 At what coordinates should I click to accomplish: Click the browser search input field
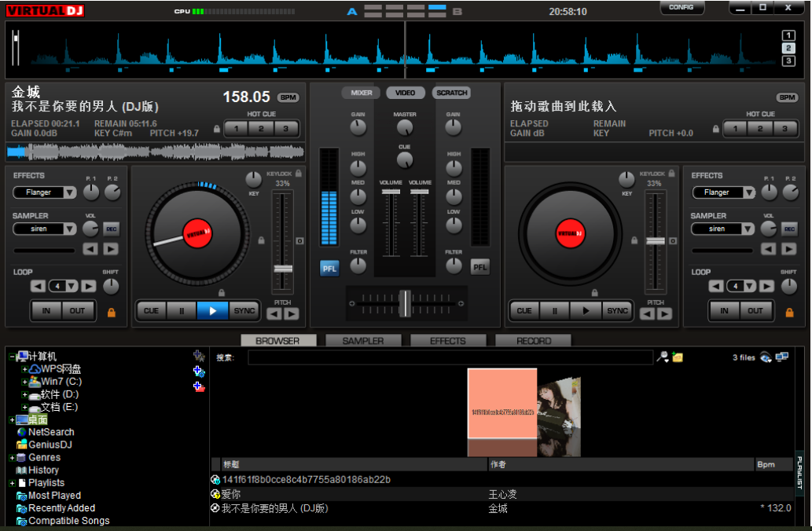pos(450,357)
